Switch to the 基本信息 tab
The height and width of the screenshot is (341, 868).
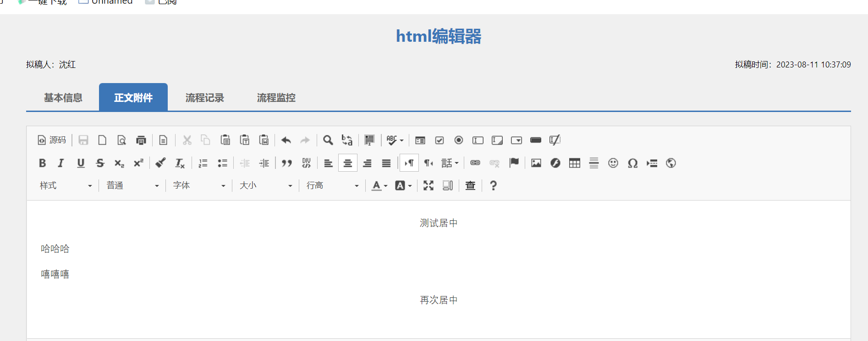tap(63, 98)
